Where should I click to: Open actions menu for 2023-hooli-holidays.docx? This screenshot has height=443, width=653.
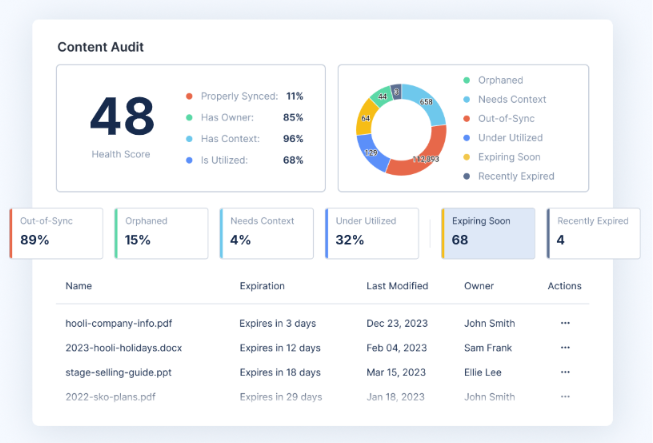pos(565,348)
